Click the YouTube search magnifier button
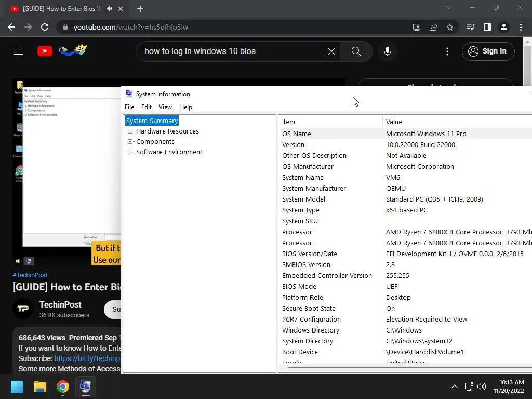 point(356,51)
